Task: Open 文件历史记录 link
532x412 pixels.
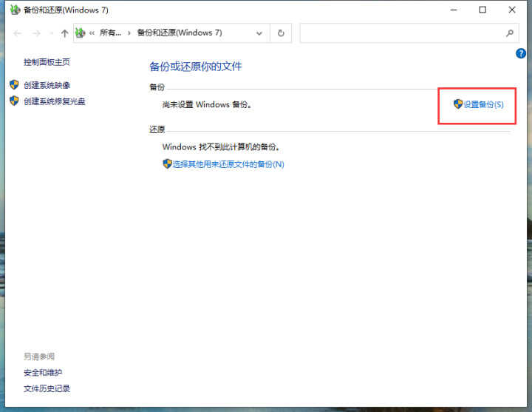Action: 47,388
